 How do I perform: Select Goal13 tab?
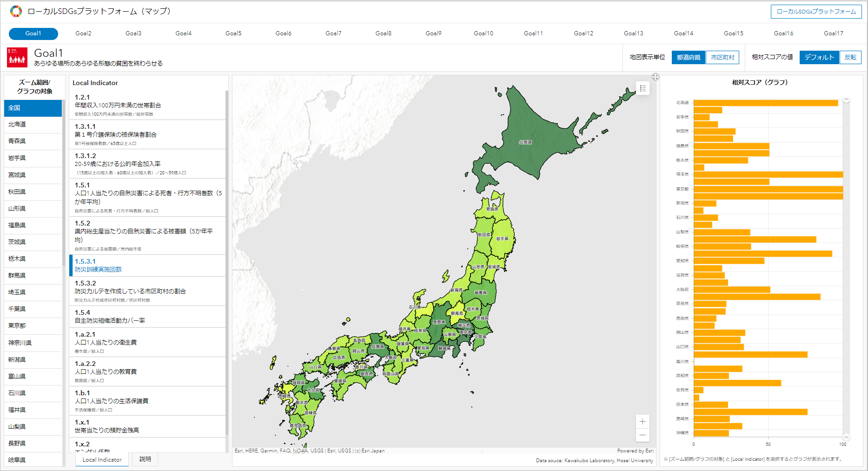(x=633, y=33)
